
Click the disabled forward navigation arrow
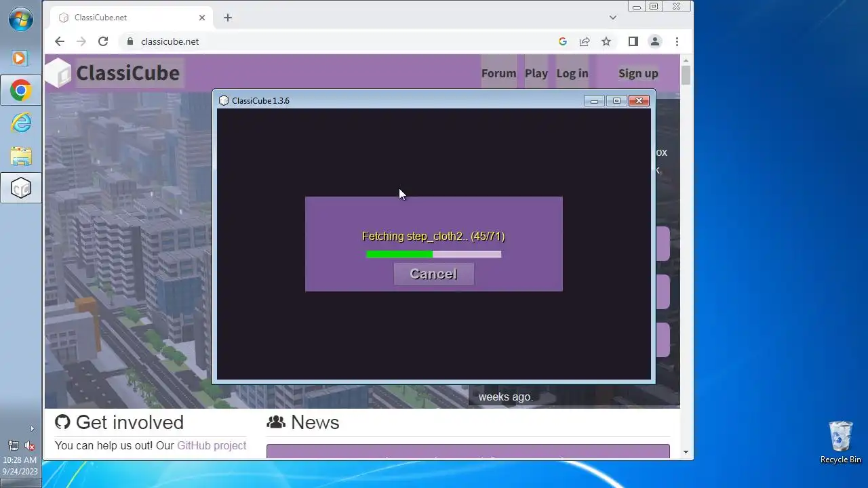(x=81, y=41)
